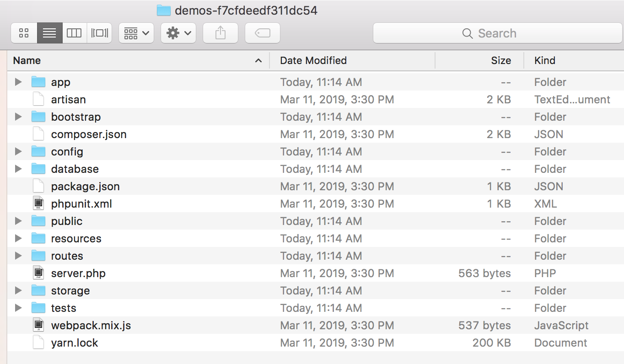Select the webpack.mix.js file icon
Viewport: 624px width, 364px height.
(x=38, y=326)
